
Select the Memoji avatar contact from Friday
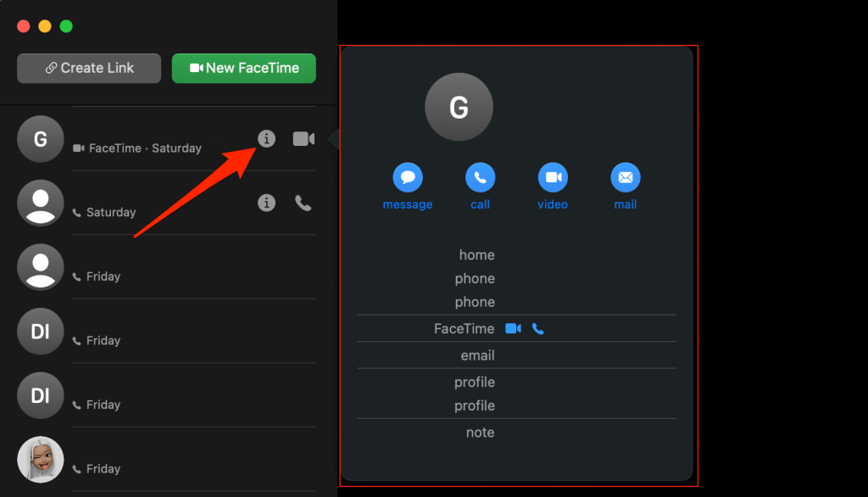click(41, 460)
